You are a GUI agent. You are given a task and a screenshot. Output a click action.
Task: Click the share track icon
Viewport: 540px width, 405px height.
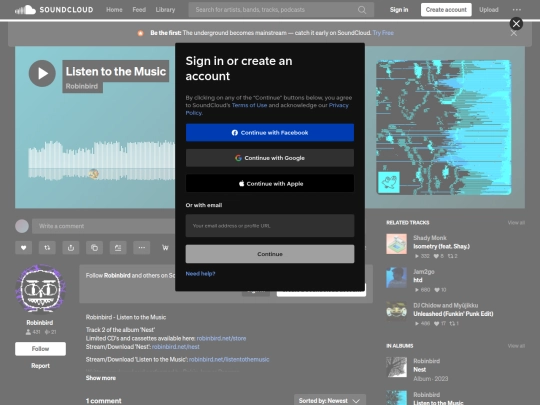coord(71,248)
